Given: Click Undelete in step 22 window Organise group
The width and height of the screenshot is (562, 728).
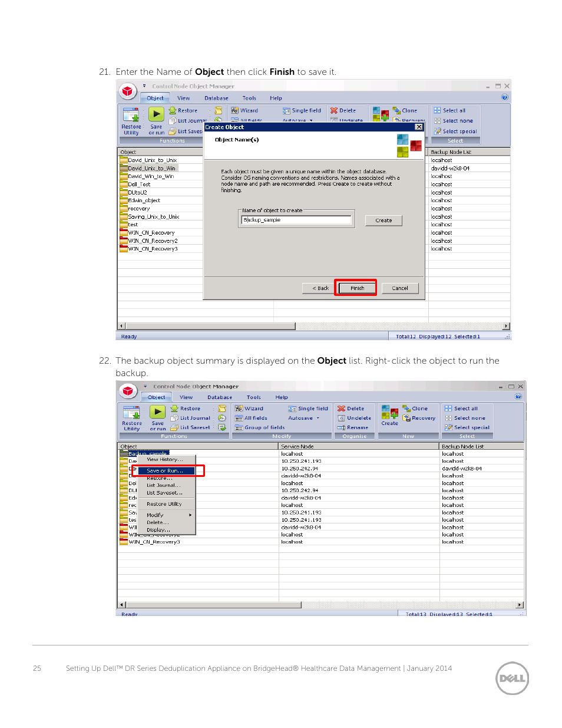Looking at the screenshot, I should [x=354, y=418].
